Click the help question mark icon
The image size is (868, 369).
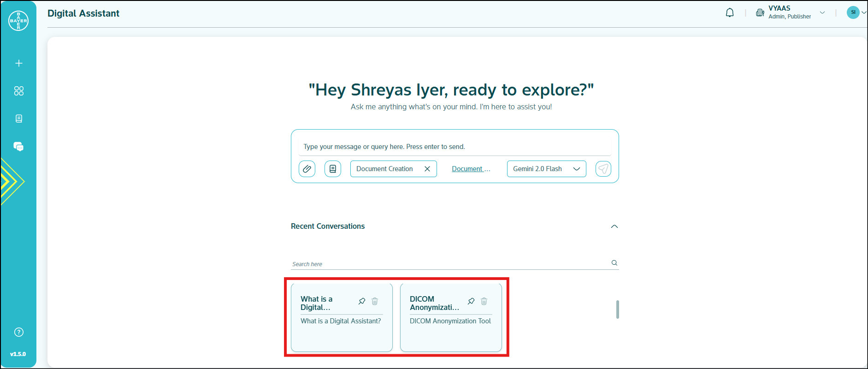click(19, 332)
